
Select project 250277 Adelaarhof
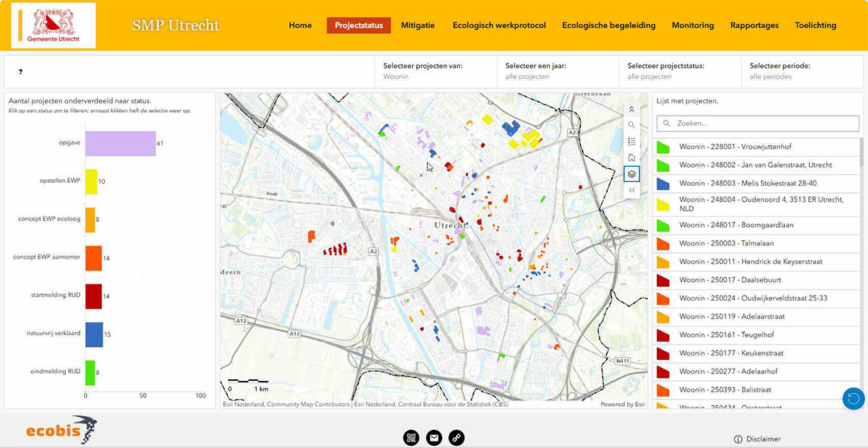[x=757, y=371]
